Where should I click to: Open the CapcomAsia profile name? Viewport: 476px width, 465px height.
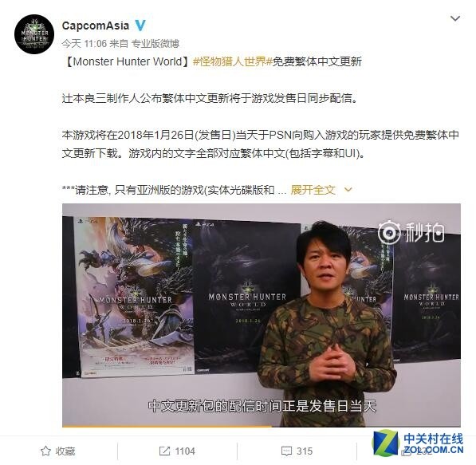(96, 26)
